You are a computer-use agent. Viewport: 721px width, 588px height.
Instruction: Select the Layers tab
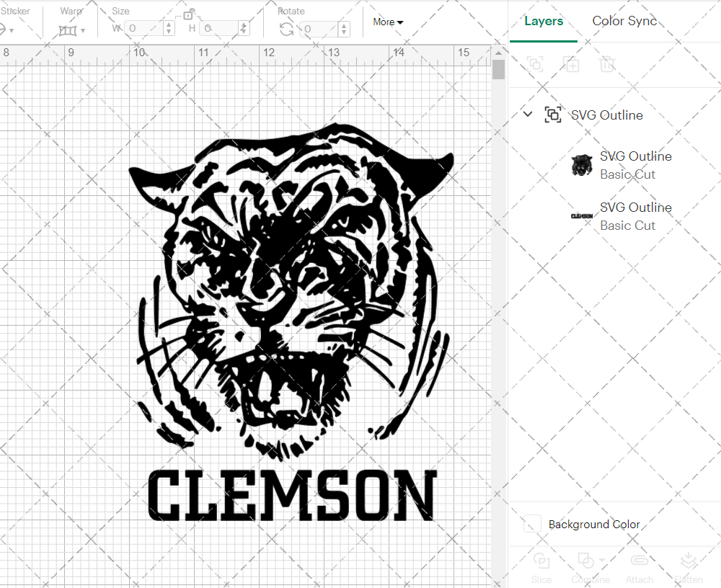(x=544, y=21)
